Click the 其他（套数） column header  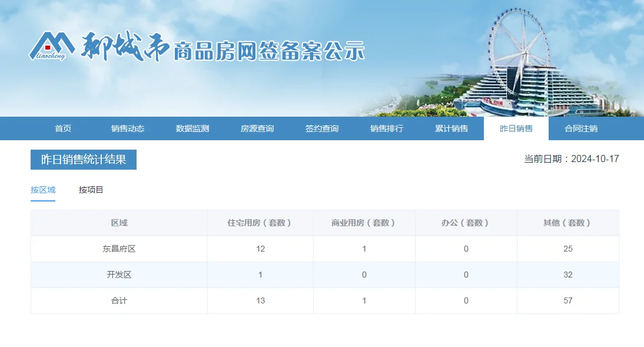567,223
